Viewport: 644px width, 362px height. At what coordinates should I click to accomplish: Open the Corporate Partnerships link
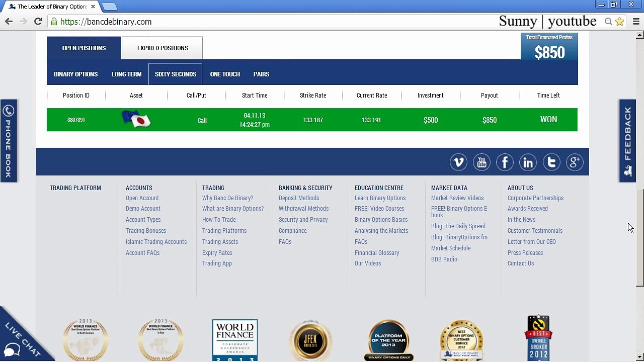(x=535, y=198)
